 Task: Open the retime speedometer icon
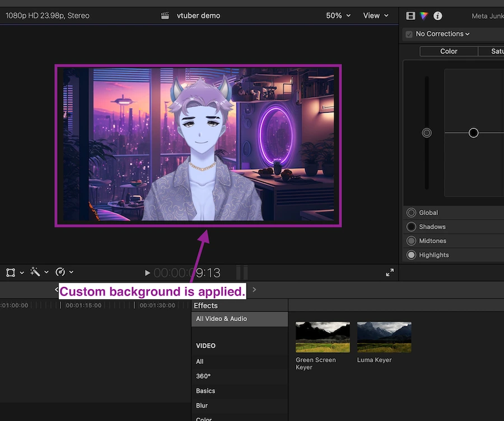[x=60, y=272]
